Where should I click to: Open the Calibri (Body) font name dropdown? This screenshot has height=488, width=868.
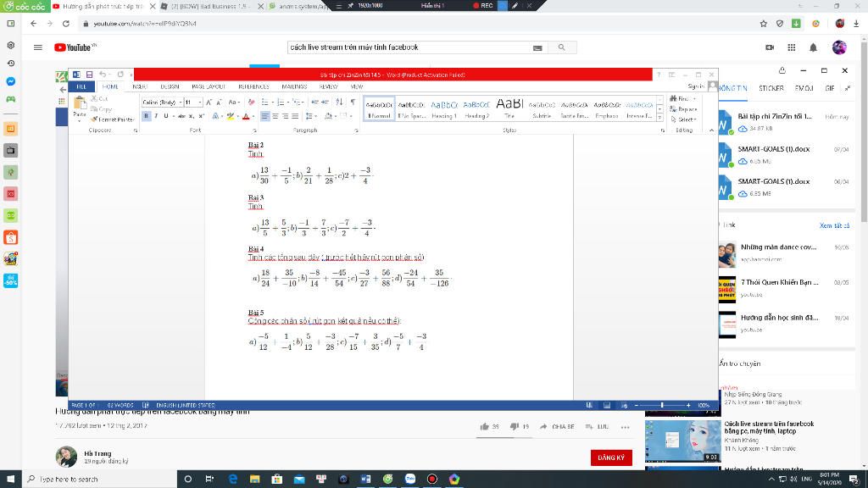coord(181,103)
